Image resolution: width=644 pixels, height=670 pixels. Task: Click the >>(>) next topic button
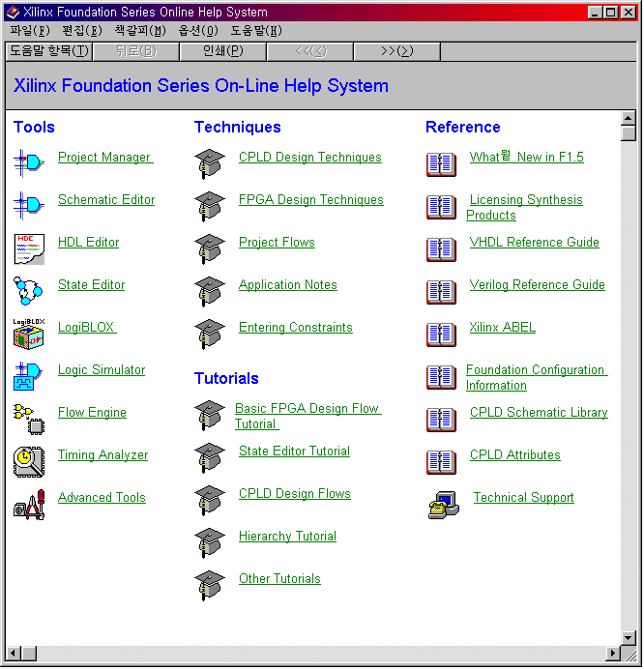[x=397, y=51]
